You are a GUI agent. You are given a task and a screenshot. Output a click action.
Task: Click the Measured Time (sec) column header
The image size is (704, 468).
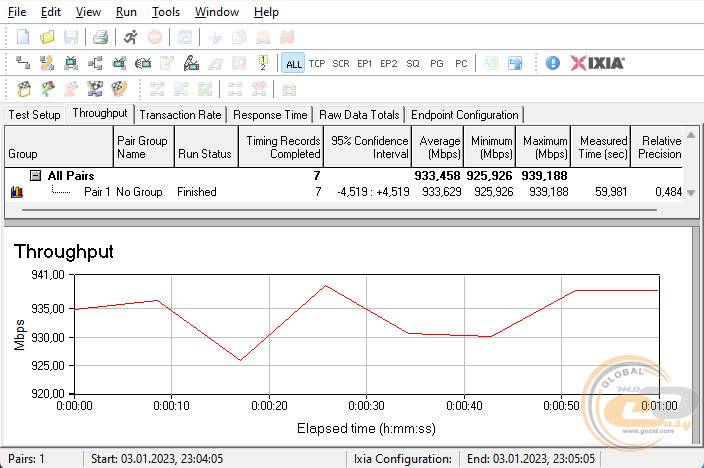coord(601,147)
